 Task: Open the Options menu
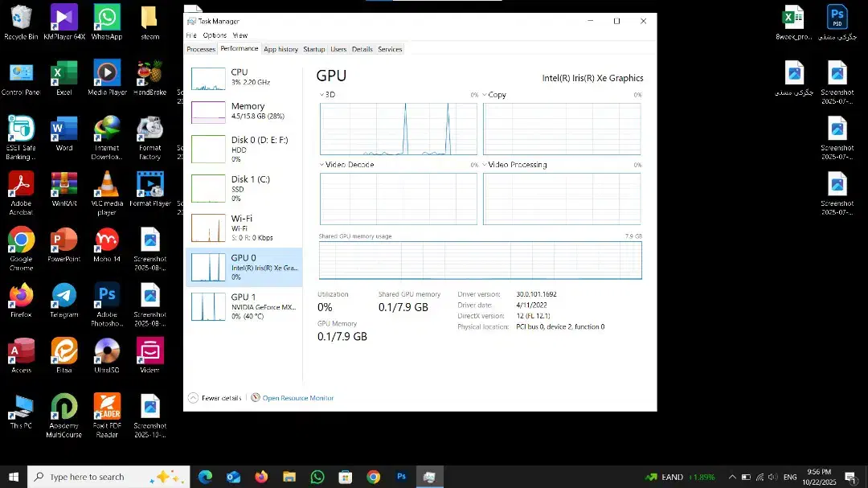pyautogui.click(x=215, y=35)
